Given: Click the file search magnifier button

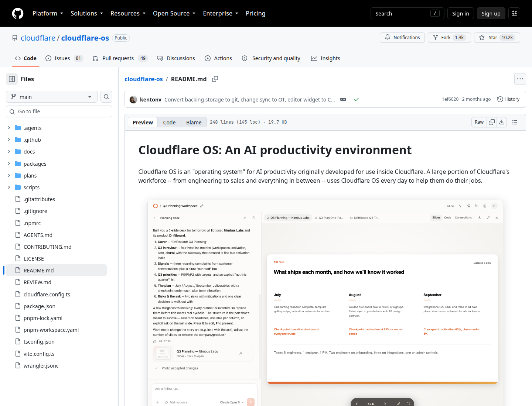Looking at the screenshot, I should pos(106,97).
